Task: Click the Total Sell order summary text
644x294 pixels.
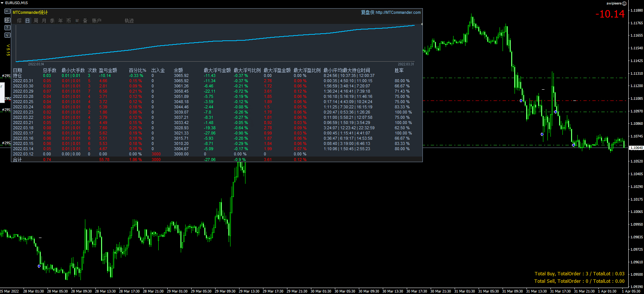Action: pos(579,281)
